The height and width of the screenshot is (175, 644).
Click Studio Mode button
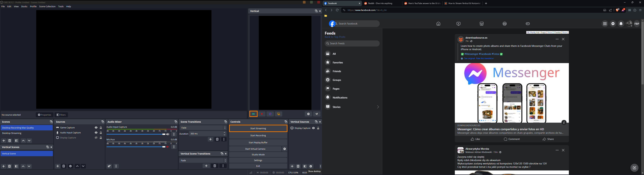(258, 155)
